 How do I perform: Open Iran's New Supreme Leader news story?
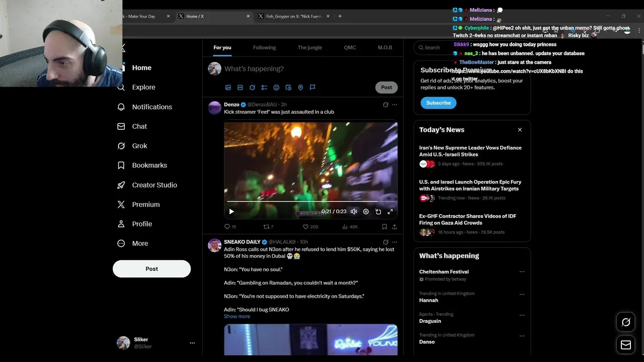pyautogui.click(x=470, y=151)
